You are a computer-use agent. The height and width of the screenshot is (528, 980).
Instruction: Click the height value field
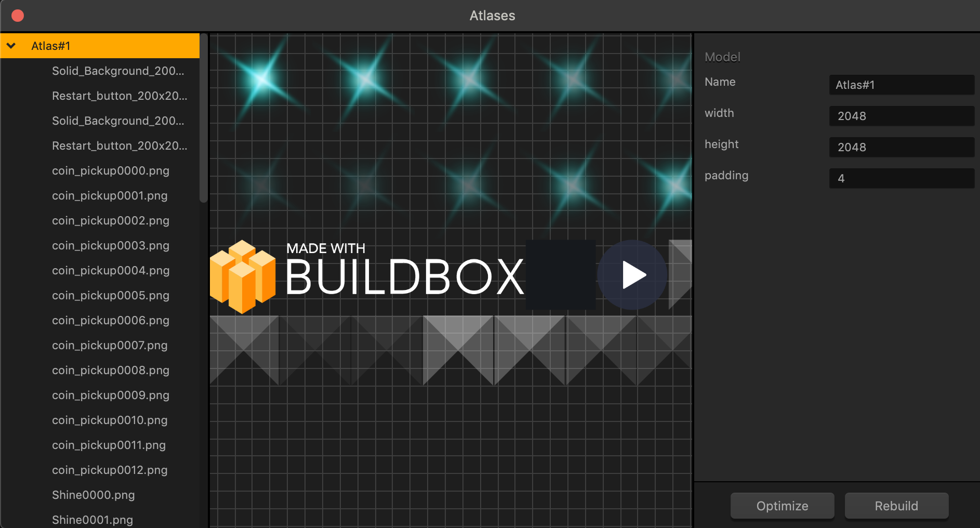(902, 147)
